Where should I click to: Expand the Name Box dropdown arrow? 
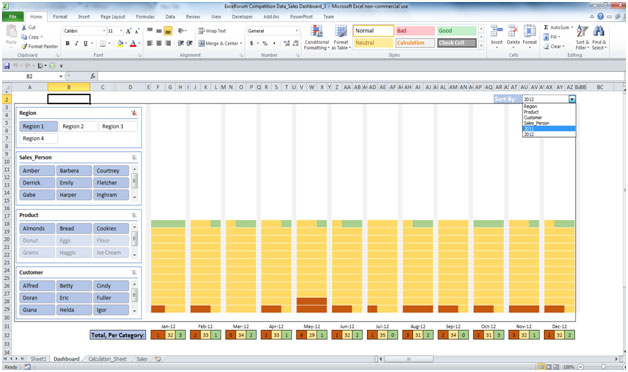(61, 76)
